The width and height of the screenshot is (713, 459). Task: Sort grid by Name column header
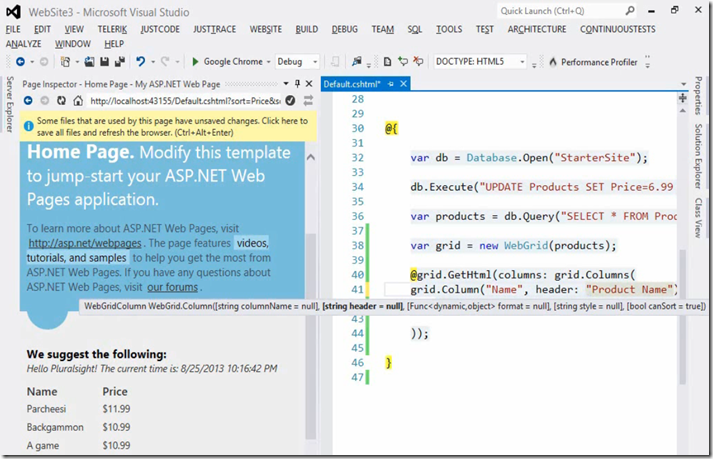[42, 392]
